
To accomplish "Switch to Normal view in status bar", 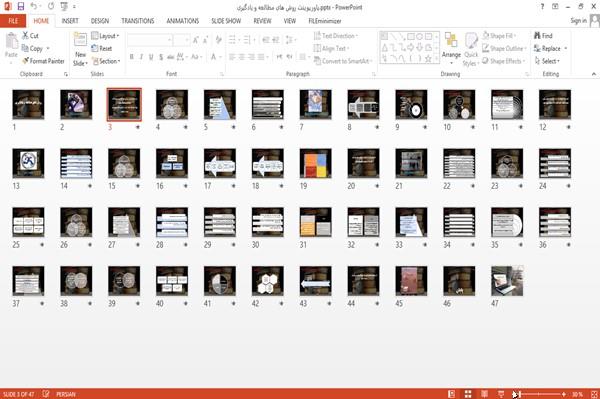I will pos(451,394).
